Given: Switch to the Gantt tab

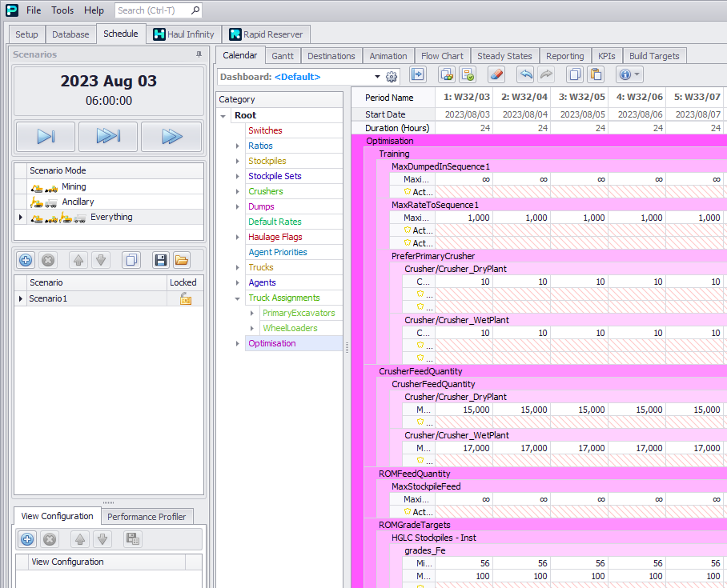Looking at the screenshot, I should pyautogui.click(x=282, y=56).
